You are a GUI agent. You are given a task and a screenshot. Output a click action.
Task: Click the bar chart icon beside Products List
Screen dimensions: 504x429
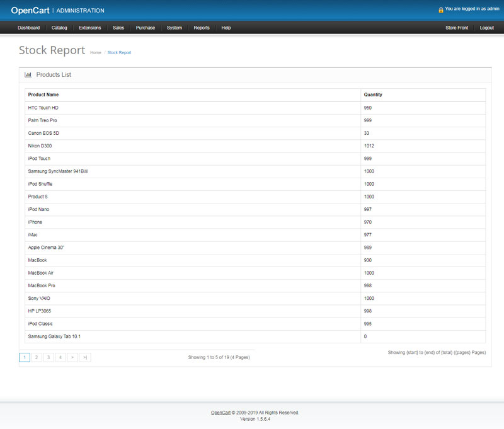pyautogui.click(x=28, y=74)
